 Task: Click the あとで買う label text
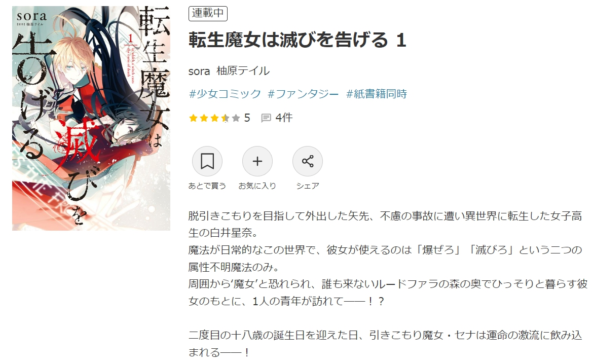click(x=207, y=186)
